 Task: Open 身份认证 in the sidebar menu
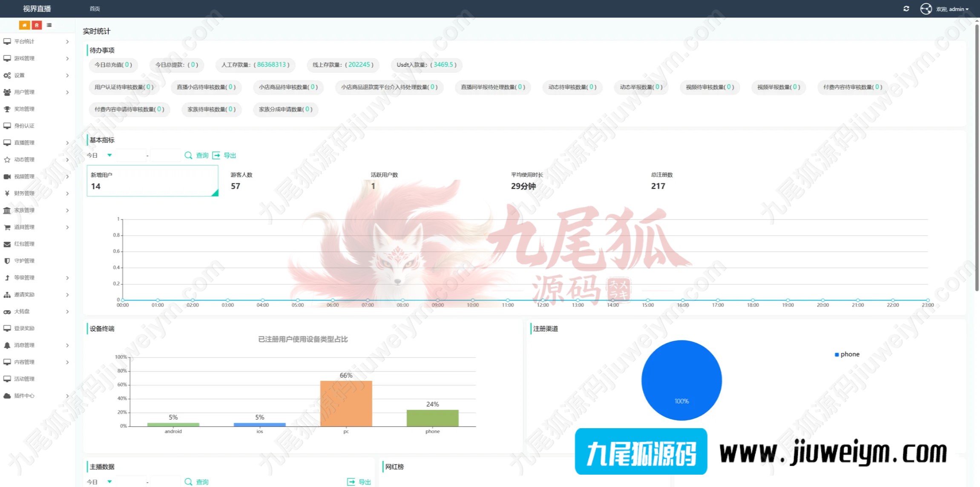[24, 126]
